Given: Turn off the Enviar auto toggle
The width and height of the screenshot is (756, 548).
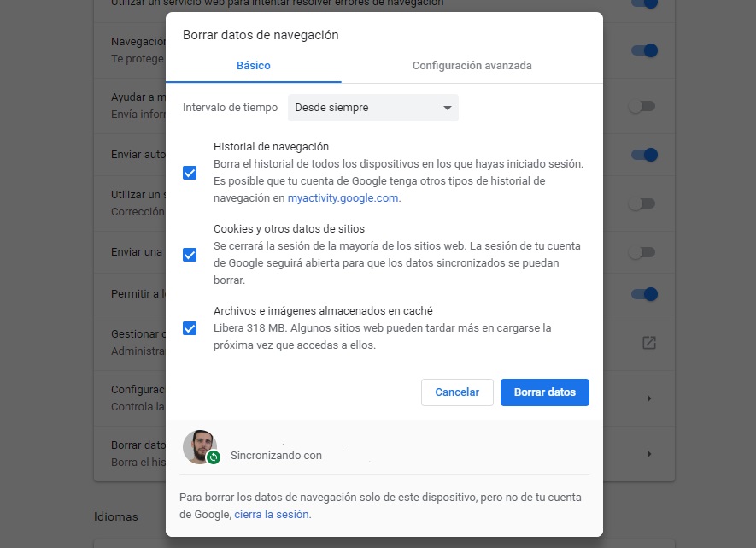Looking at the screenshot, I should click(x=643, y=155).
